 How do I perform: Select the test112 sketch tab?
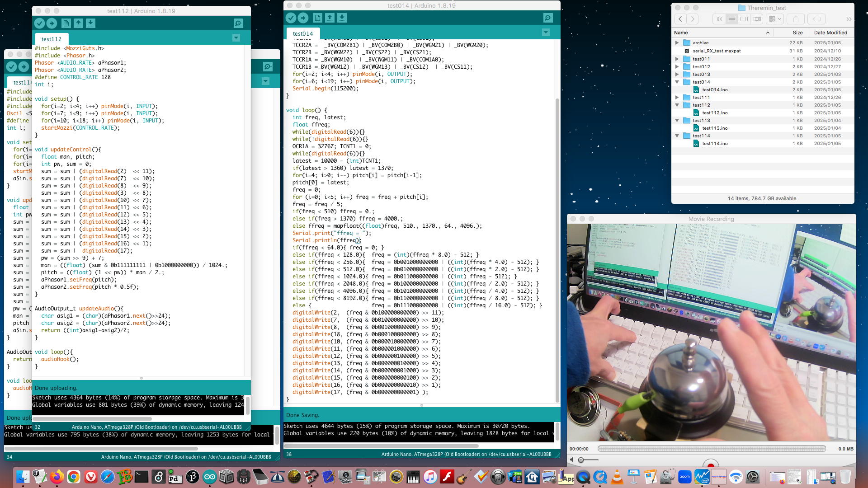pyautogui.click(x=51, y=39)
